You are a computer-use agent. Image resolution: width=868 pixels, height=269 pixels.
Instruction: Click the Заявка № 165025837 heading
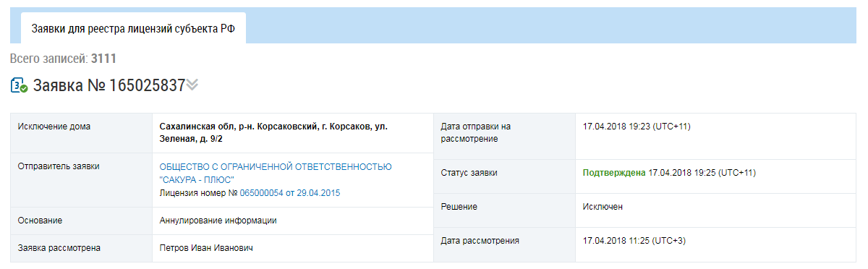click(109, 85)
